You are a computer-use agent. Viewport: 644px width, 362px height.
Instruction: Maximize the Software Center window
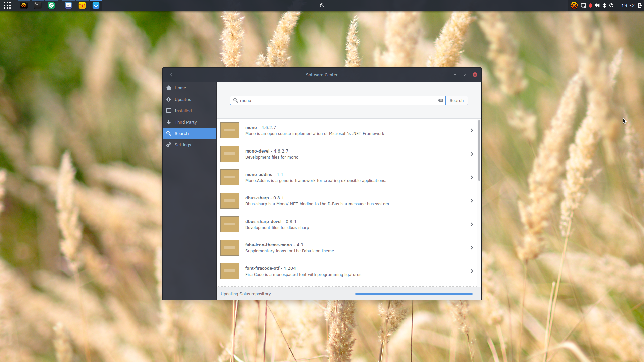(x=465, y=75)
